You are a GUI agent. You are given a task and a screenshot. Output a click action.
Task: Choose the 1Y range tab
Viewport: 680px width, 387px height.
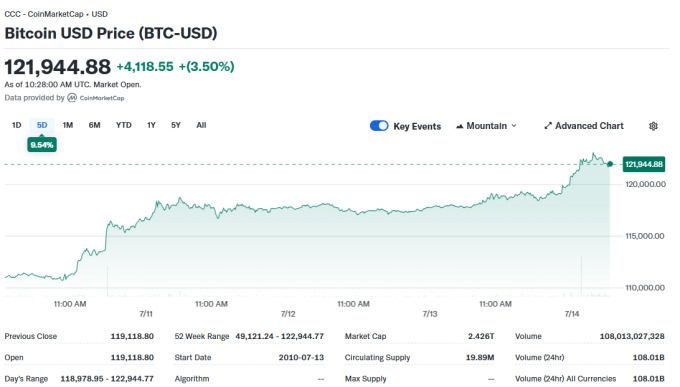151,125
